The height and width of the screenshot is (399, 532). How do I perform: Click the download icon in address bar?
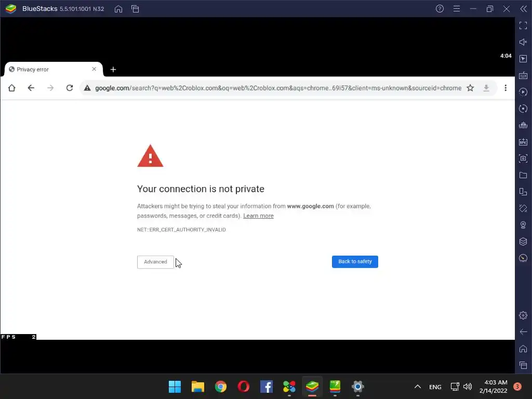486,88
